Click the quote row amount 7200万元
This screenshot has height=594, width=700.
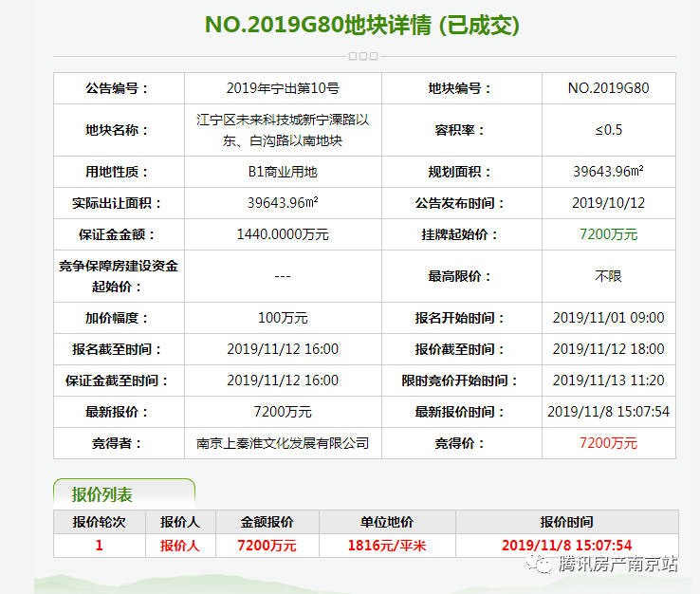pos(267,546)
